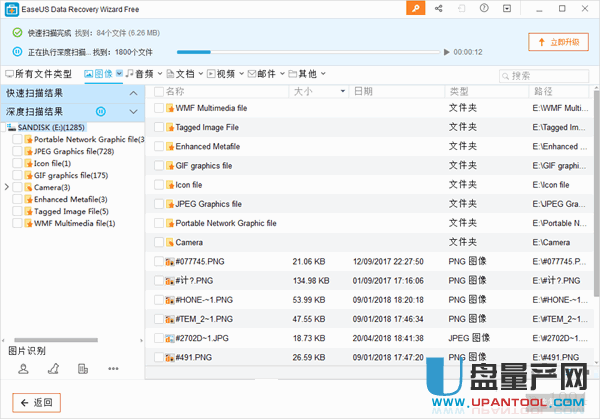Click in the 搜索 search field
This screenshot has width=600, height=419.
pyautogui.click(x=545, y=75)
